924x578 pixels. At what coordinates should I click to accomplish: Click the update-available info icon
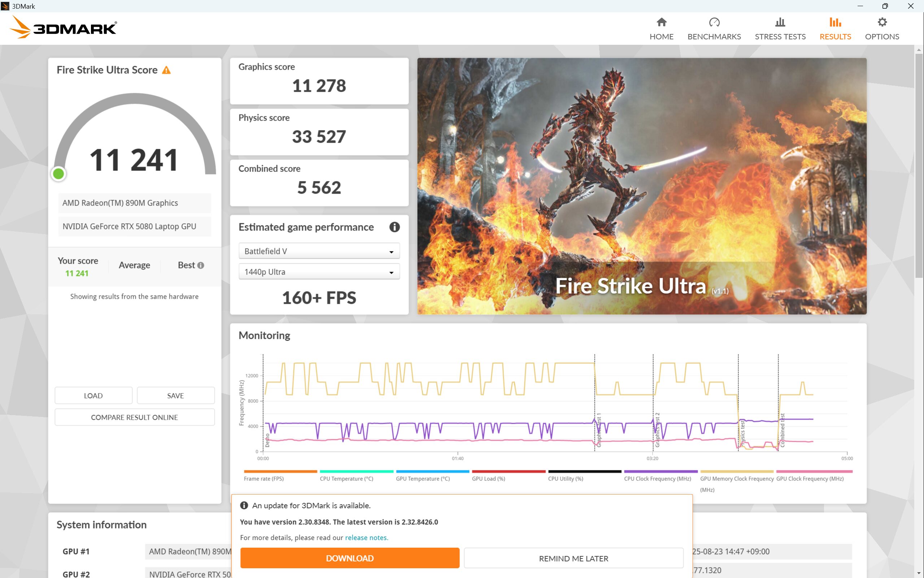pos(244,505)
